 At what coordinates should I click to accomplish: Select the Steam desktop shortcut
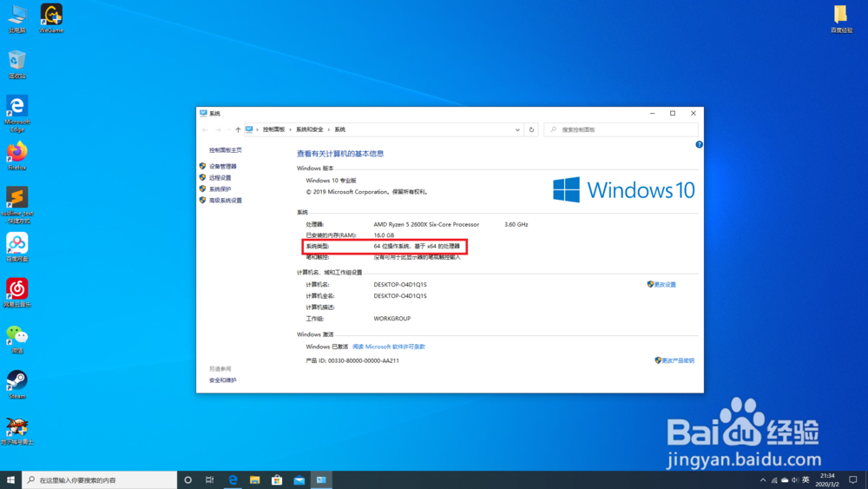tap(17, 384)
